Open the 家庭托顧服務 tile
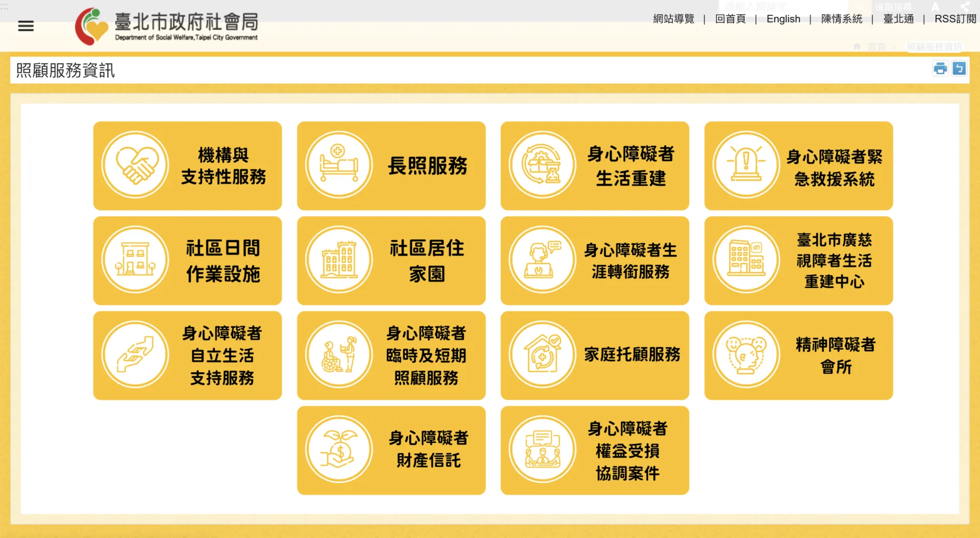 [595, 355]
